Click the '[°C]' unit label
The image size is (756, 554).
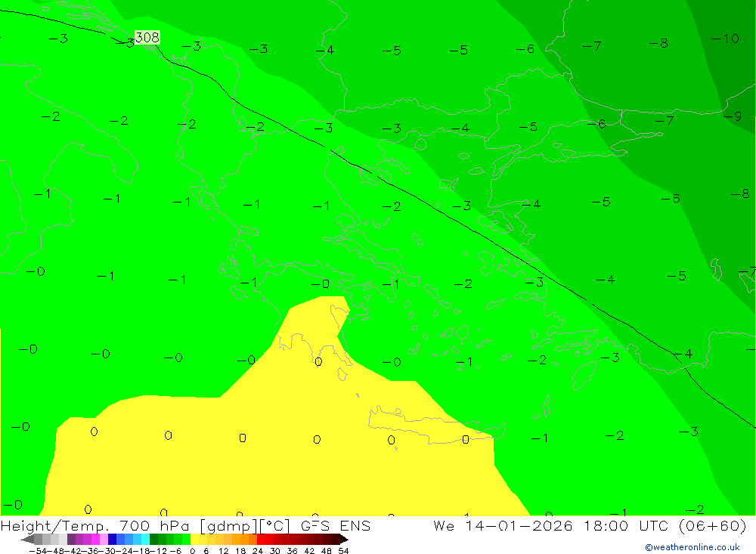(275, 526)
